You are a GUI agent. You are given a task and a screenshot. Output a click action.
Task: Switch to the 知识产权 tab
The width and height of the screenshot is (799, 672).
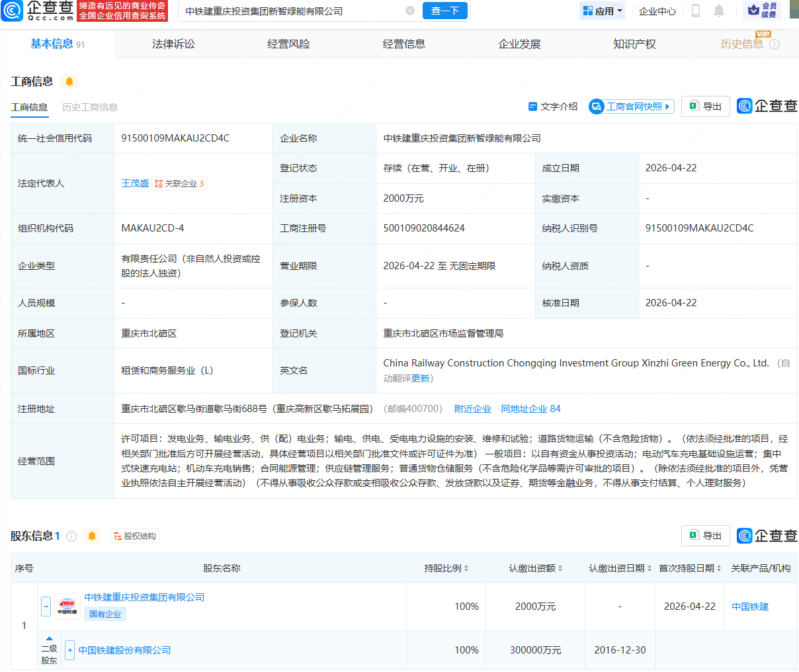(x=634, y=44)
